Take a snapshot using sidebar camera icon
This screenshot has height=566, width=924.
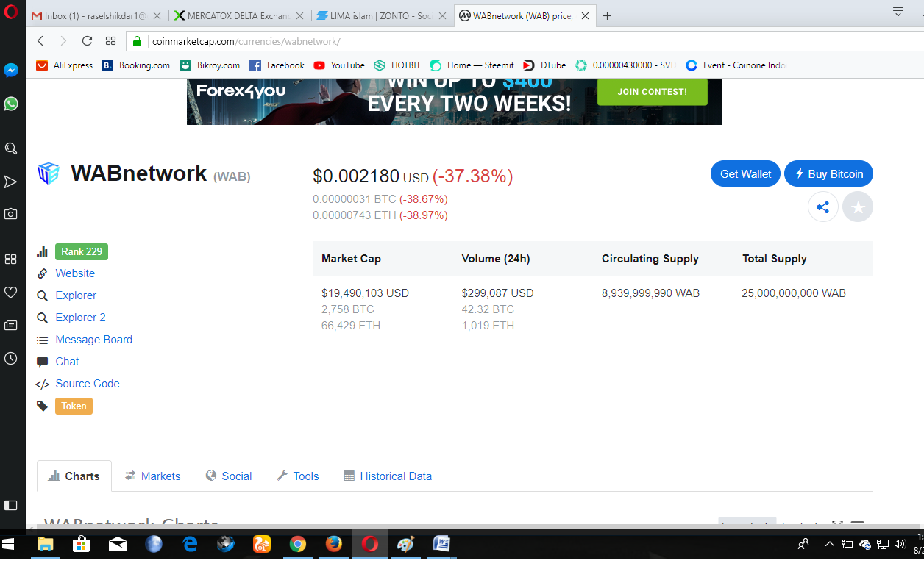[x=11, y=214]
